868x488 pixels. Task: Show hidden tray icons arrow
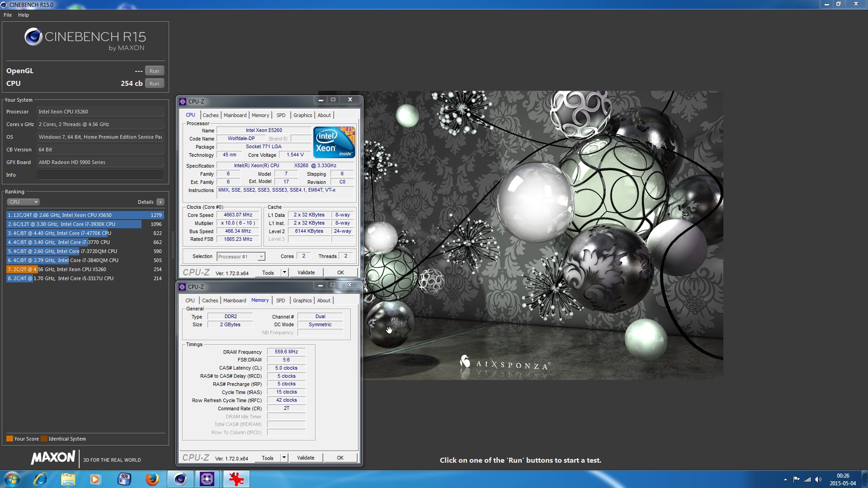[785, 479]
